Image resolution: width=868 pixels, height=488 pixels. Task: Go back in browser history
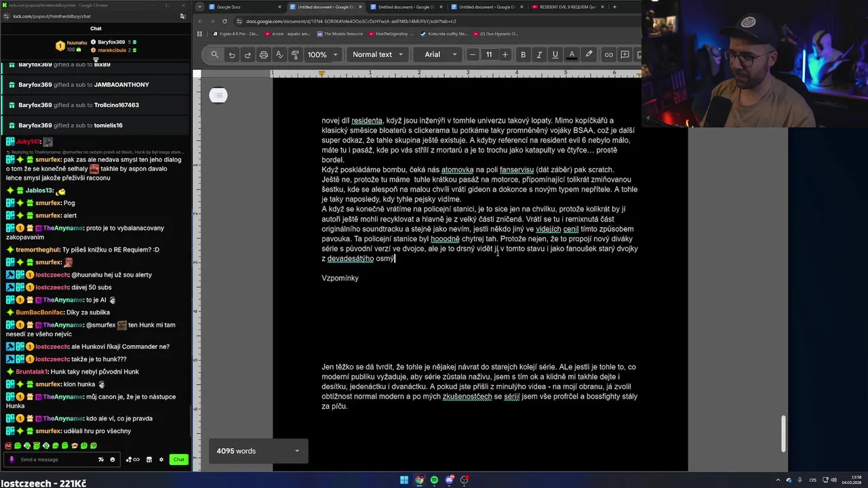tap(200, 21)
